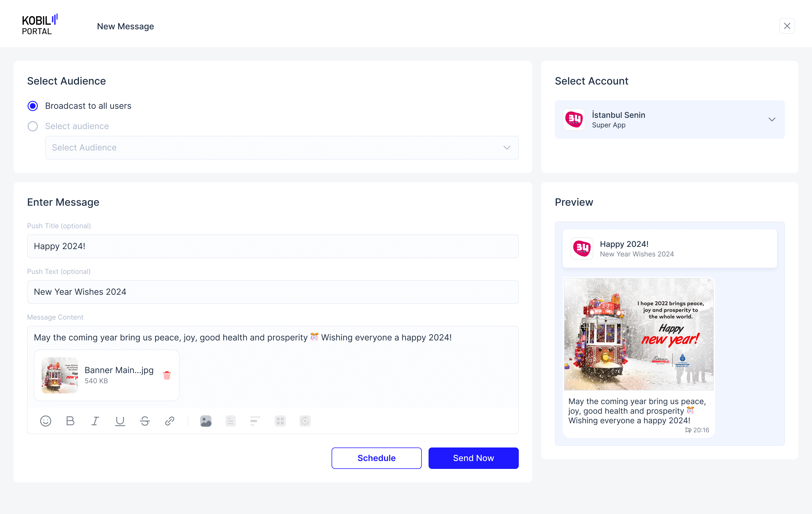Click the Push Title input field
This screenshot has height=514, width=812.
tap(272, 246)
